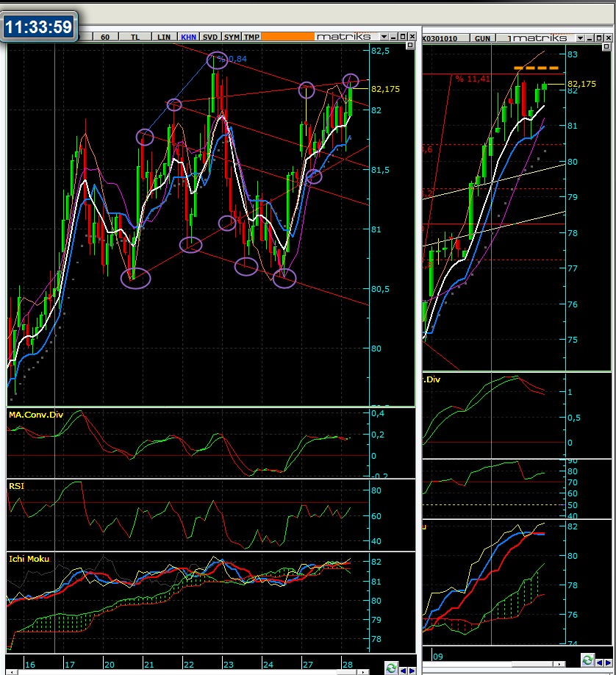Toggle the LIN scale button
Viewport: 616px width, 675px height.
point(163,37)
